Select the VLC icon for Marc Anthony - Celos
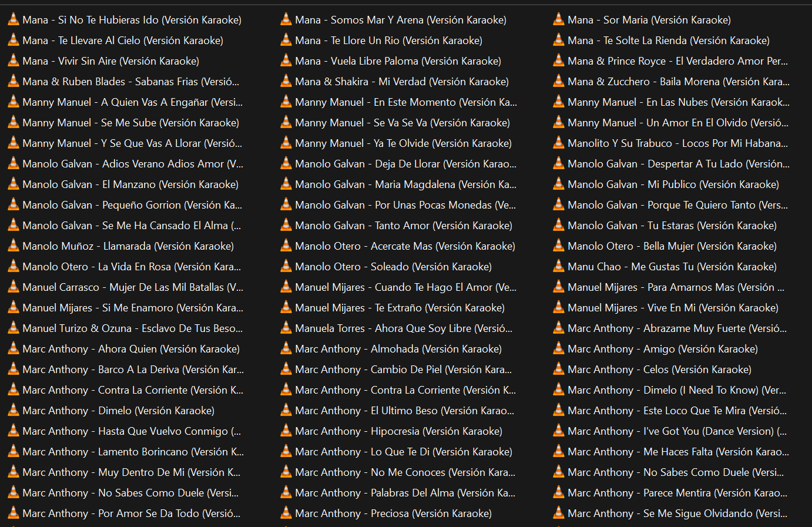This screenshot has height=527, width=812. 558,370
